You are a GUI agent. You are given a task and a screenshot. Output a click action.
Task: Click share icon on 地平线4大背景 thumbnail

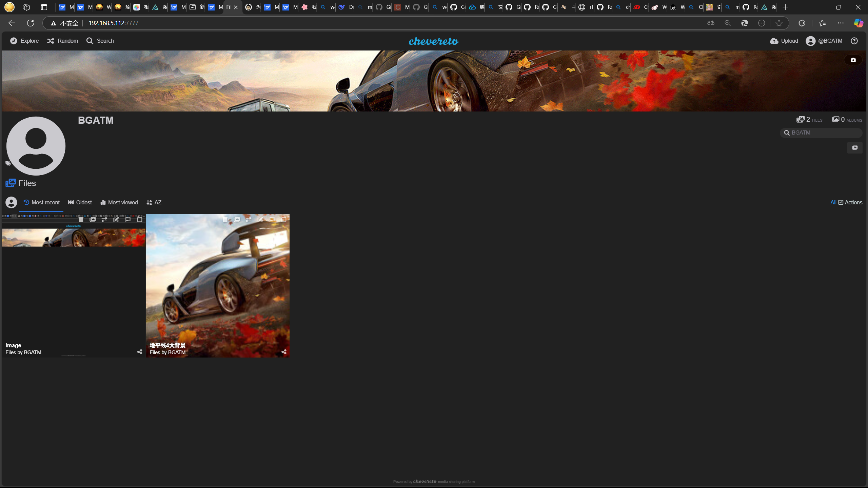[284, 352]
